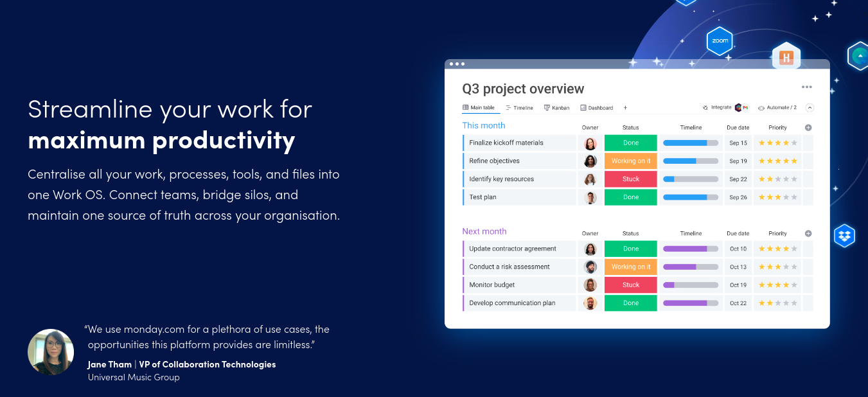Viewport: 868px width, 397px height.
Task: Click the Sep 19 due date cell
Action: [738, 161]
